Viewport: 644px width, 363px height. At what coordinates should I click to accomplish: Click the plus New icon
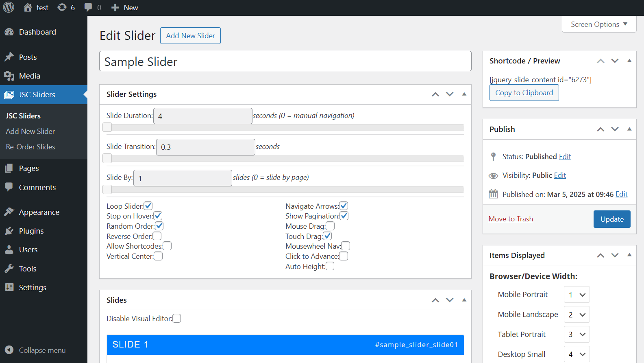pyautogui.click(x=115, y=7)
